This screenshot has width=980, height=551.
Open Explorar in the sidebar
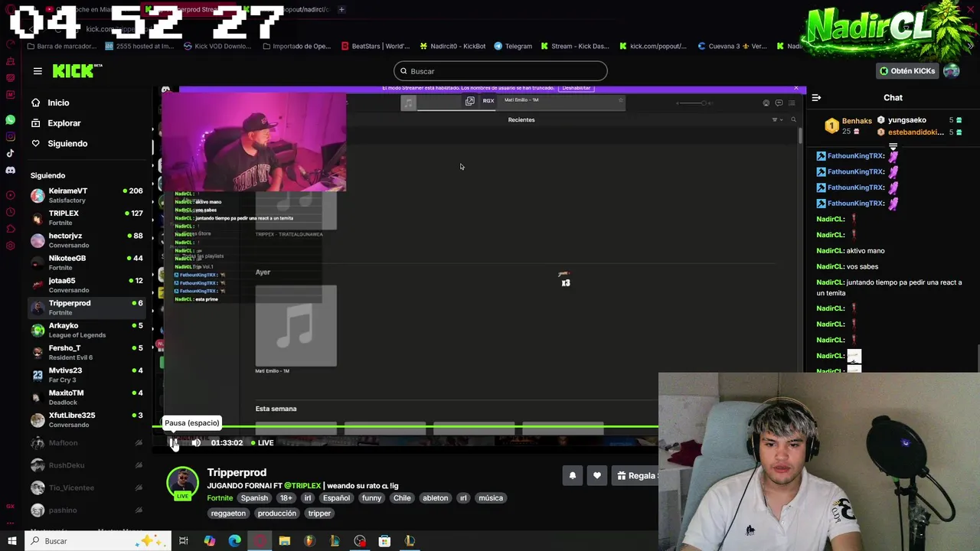point(64,123)
